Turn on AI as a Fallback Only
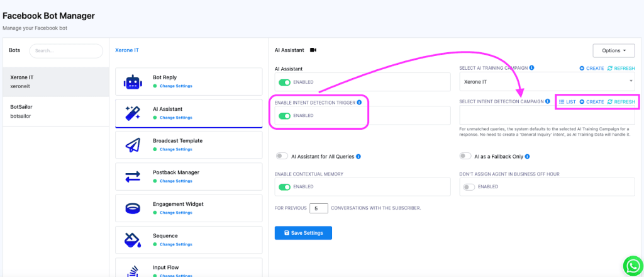This screenshot has width=644, height=277. pos(465,156)
